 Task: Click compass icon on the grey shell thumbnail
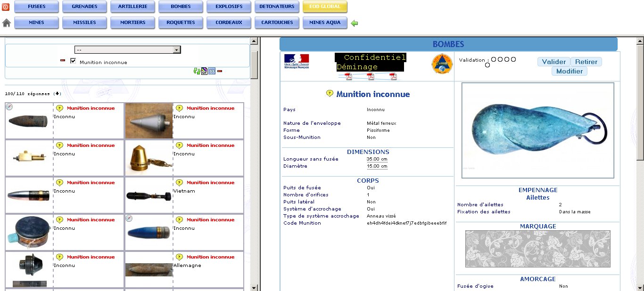coord(9,107)
